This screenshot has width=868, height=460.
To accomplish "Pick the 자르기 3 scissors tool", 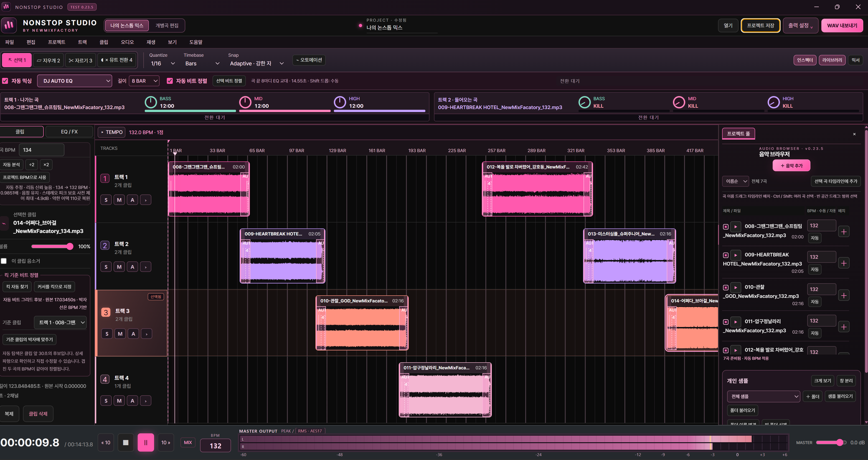I will (x=81, y=60).
